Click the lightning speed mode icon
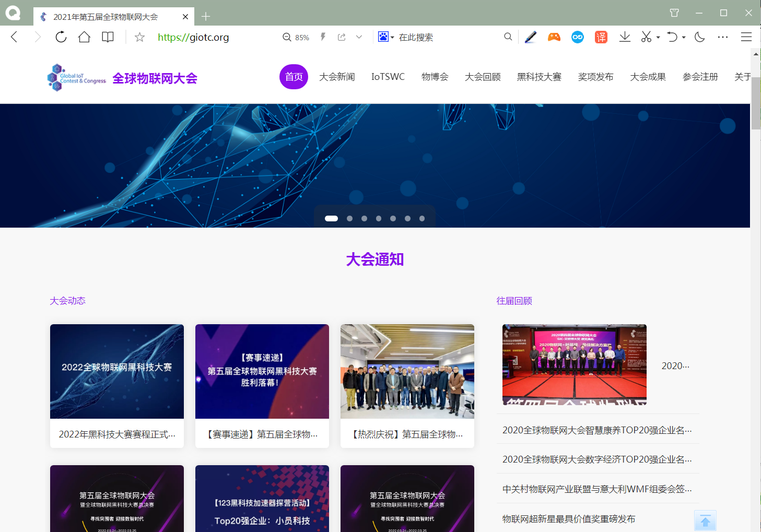Viewport: 761px width, 532px height. 323,37
